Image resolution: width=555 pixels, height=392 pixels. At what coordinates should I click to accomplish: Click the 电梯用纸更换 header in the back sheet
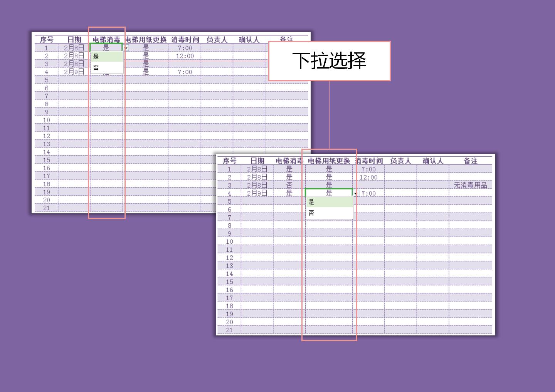point(146,39)
